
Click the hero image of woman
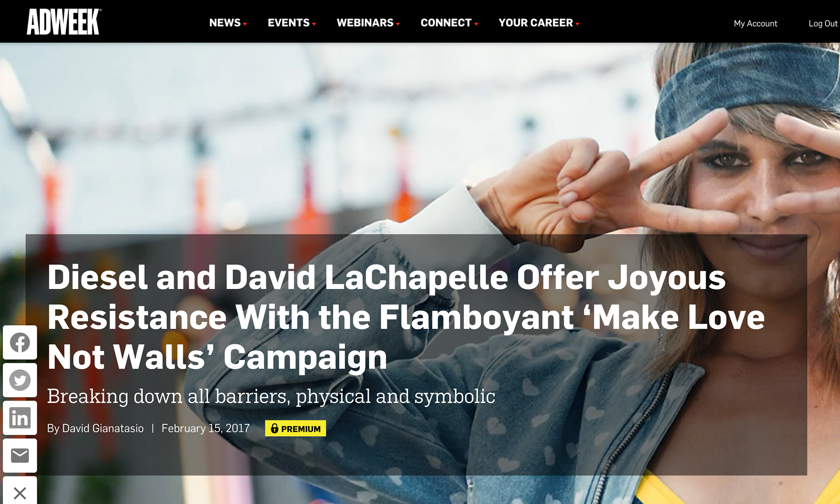pos(420,140)
